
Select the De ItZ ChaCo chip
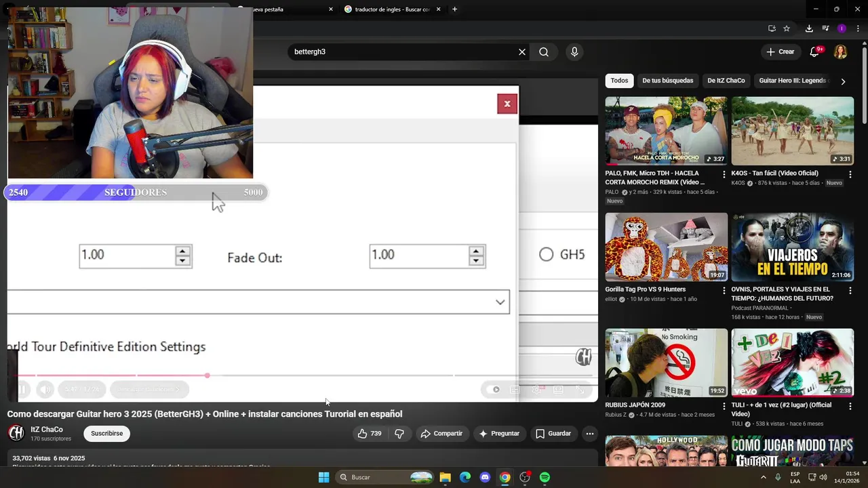(726, 81)
